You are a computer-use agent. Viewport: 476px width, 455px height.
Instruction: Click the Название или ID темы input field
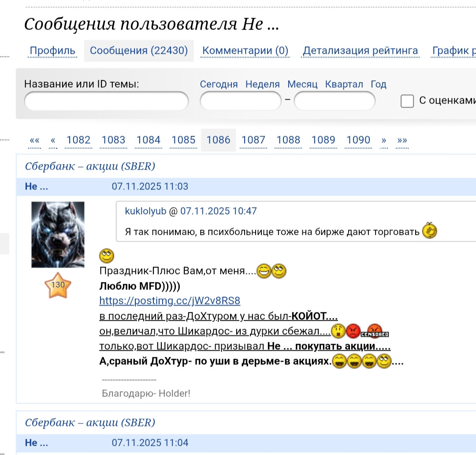point(106,101)
